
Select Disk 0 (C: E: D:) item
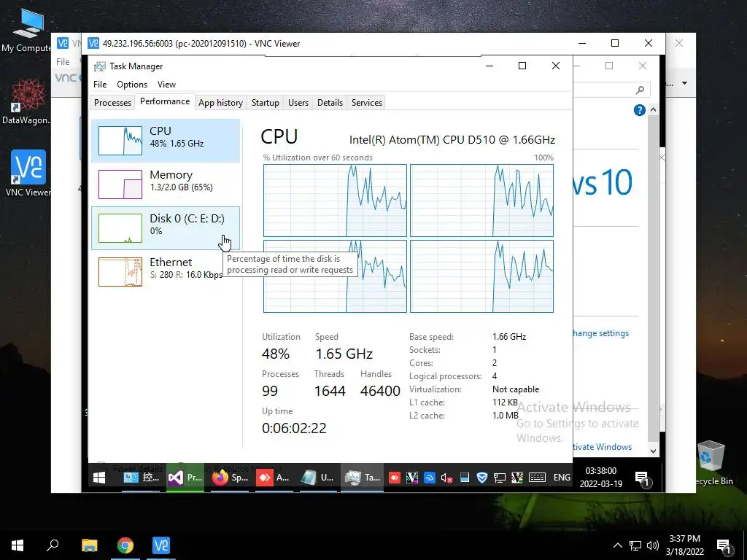(x=166, y=228)
